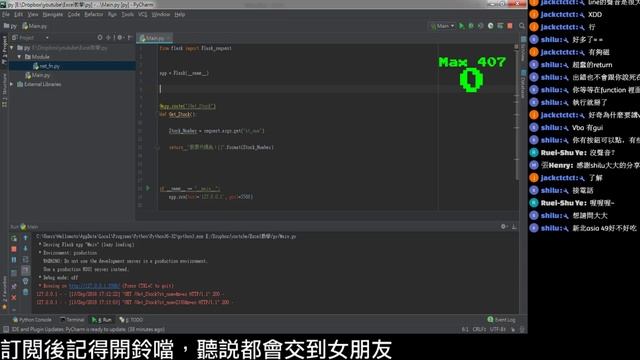640x360 pixels.
Task: Open the Database side panel
Action: [x=523, y=84]
